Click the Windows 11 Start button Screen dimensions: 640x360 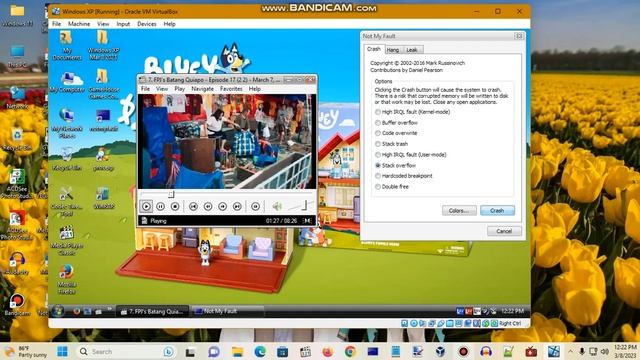62,351
